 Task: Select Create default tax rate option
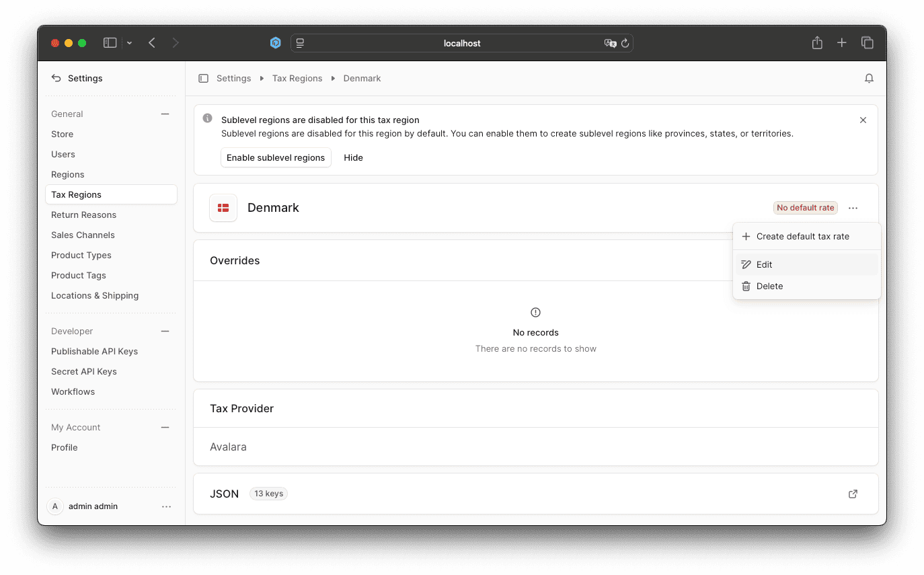pos(802,237)
